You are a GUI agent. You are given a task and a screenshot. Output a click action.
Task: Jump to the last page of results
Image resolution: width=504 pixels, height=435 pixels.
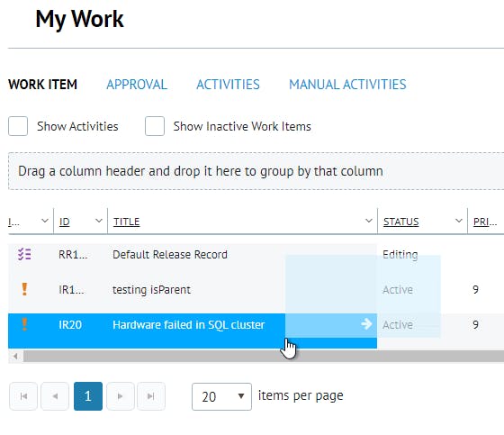click(x=151, y=396)
